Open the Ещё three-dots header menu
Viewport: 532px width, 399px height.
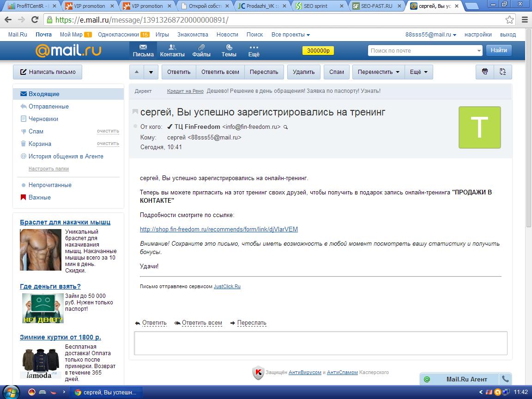tap(254, 50)
